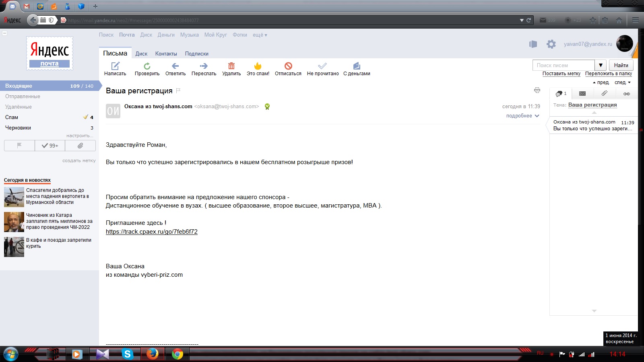This screenshot has height=362, width=644.
Task: Open the ещё more services dropdown
Action: (260, 35)
